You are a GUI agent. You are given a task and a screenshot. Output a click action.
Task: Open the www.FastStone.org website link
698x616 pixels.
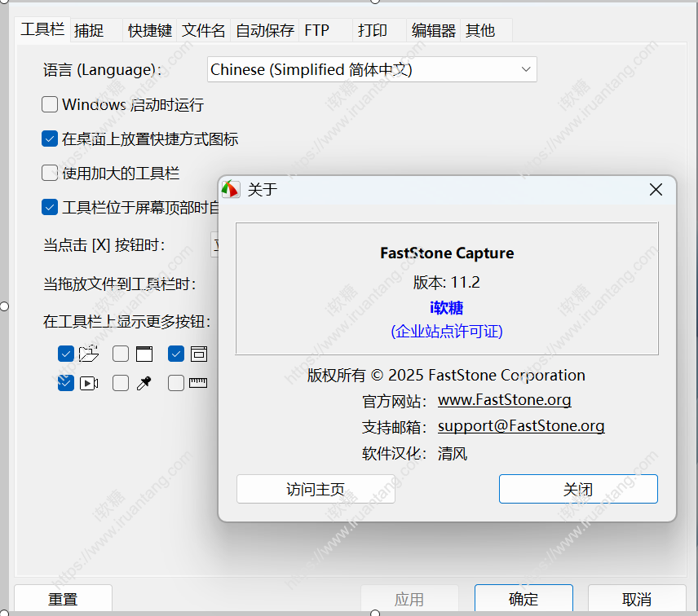(x=504, y=399)
